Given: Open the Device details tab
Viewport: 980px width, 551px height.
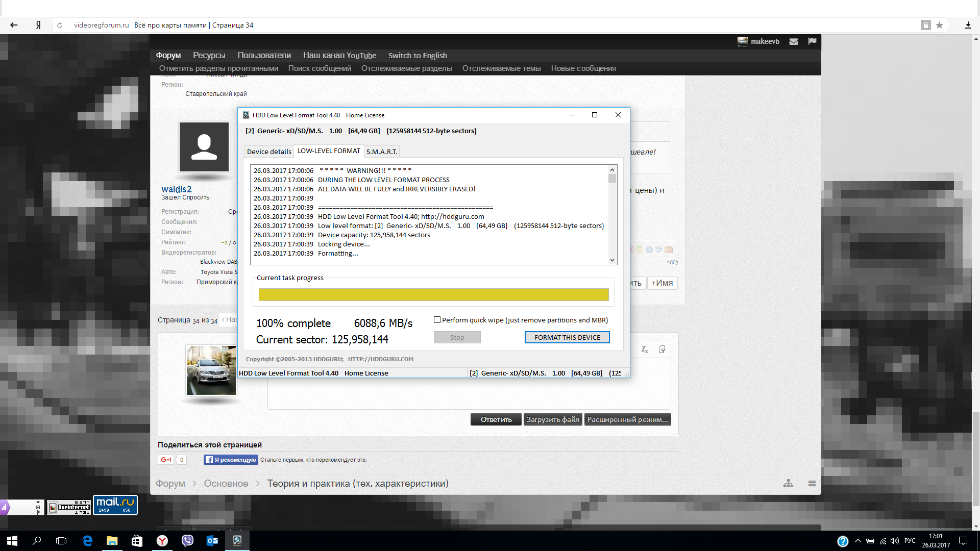Looking at the screenshot, I should tap(269, 152).
